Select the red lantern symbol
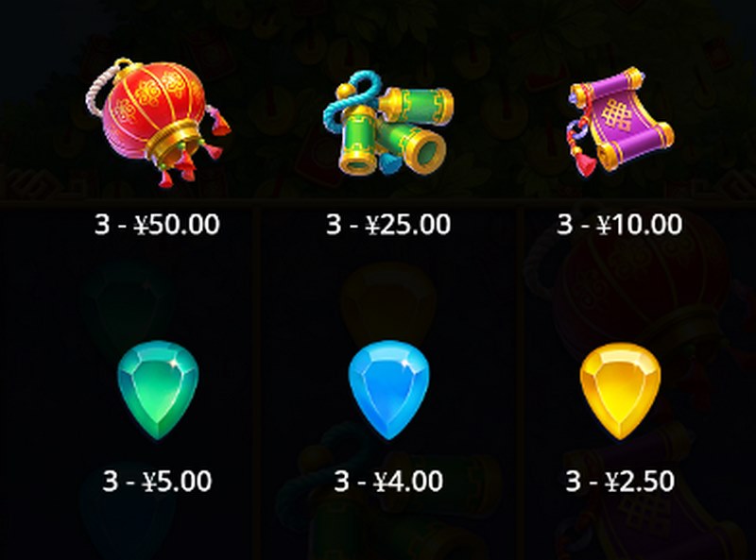The width and height of the screenshot is (756, 560). pos(158,122)
